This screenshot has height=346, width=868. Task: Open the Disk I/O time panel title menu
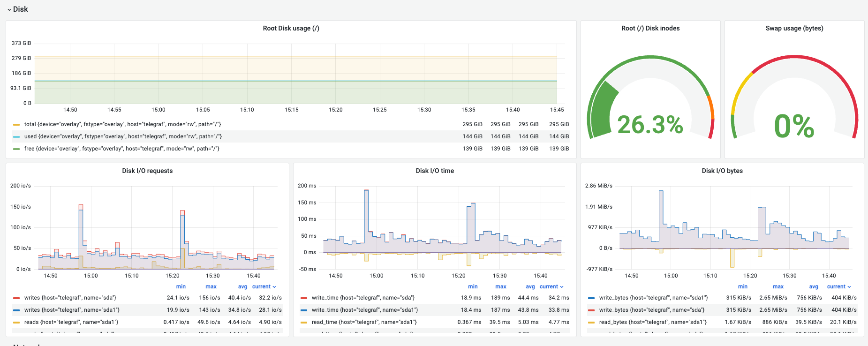point(434,171)
